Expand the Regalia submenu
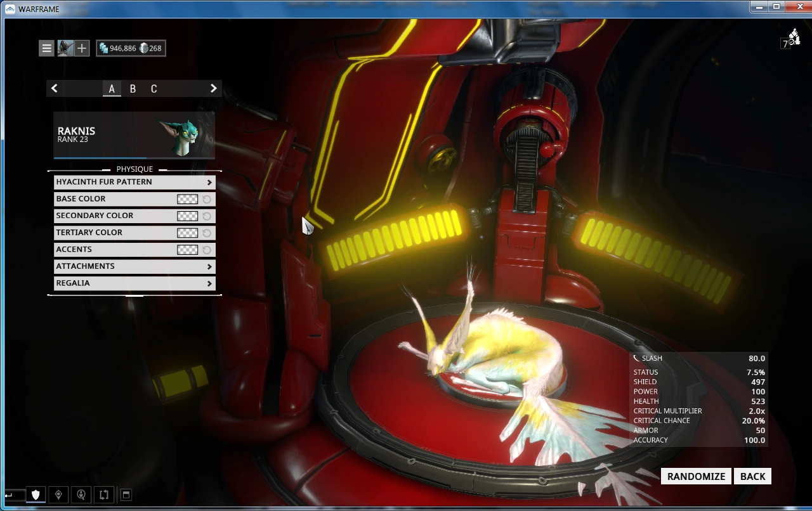The image size is (812, 511). (134, 283)
